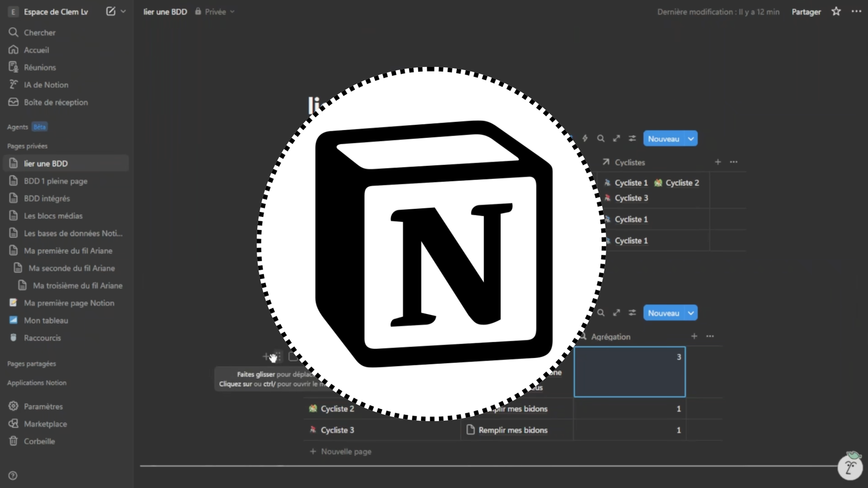The width and height of the screenshot is (868, 488).
Task: Open IA de Notion
Action: (46, 85)
